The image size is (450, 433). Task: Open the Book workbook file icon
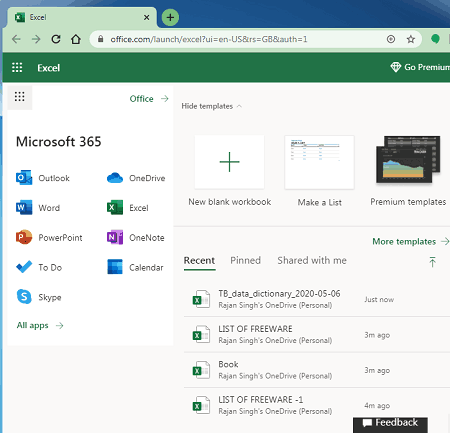pyautogui.click(x=201, y=370)
